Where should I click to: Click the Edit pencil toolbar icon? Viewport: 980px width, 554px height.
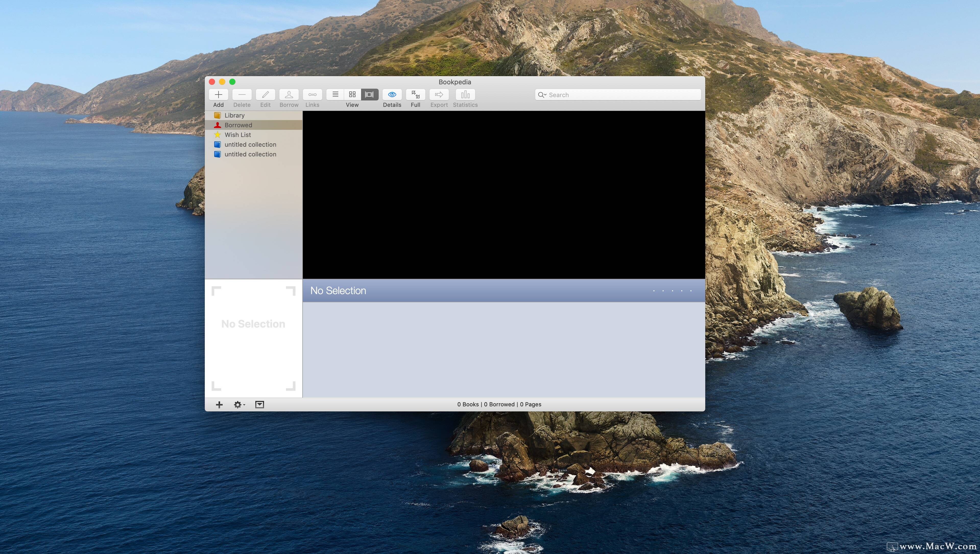point(266,95)
